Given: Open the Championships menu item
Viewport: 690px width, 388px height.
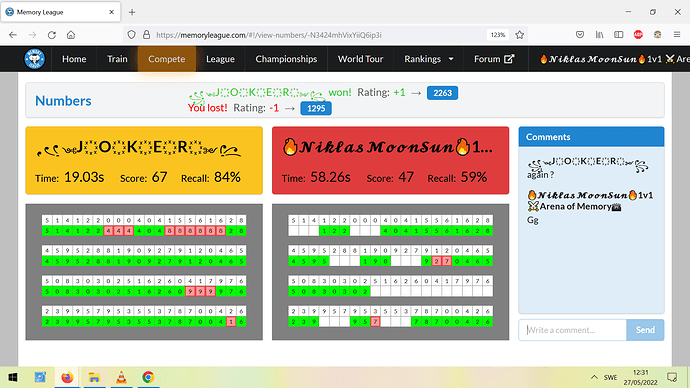Looking at the screenshot, I should point(286,59).
